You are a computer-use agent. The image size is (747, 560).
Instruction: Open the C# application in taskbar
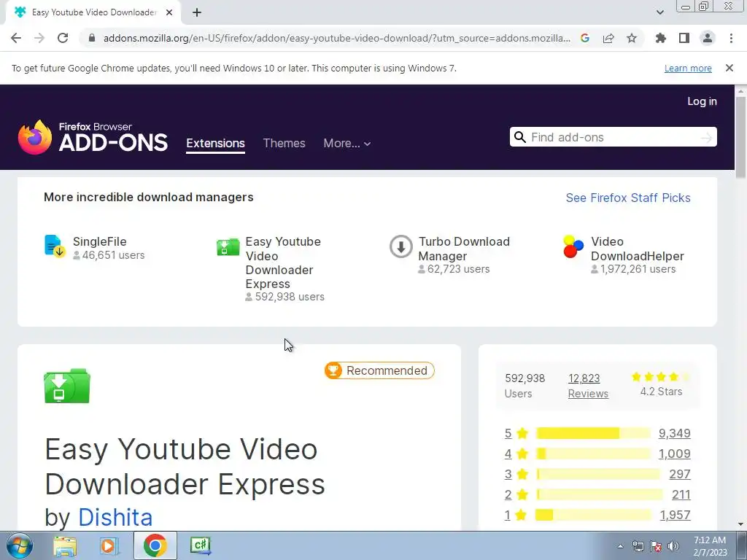200,545
